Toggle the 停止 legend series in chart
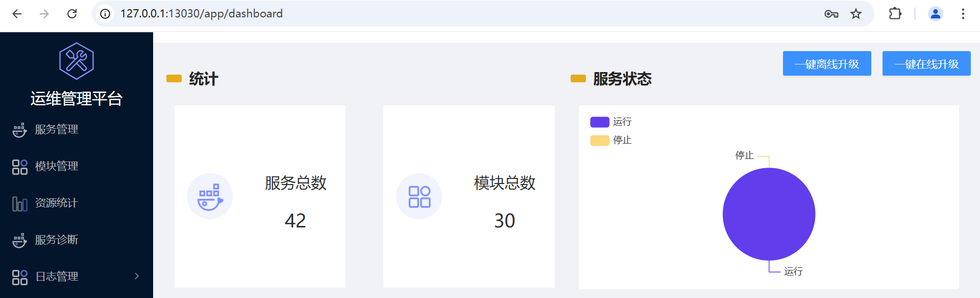This screenshot has width=980, height=298. pos(610,140)
